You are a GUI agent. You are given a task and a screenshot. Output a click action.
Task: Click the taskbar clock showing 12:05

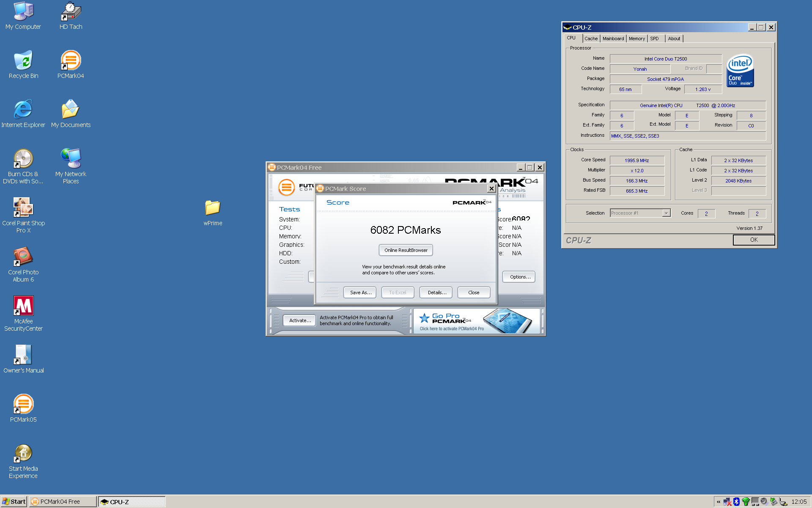click(799, 502)
